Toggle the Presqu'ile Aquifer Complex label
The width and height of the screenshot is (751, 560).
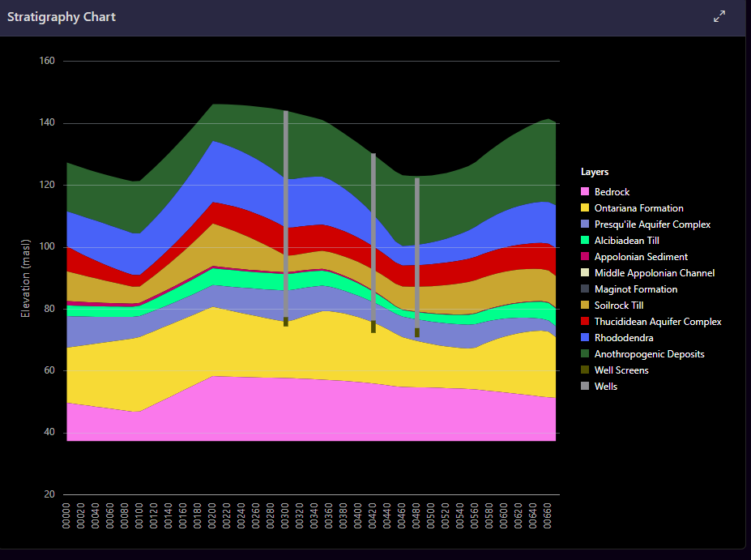click(x=652, y=224)
